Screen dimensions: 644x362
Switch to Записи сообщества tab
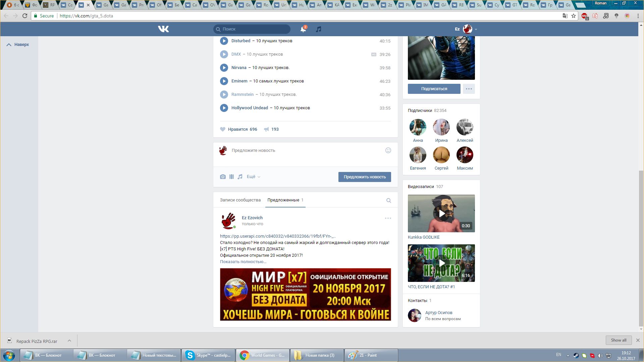(240, 200)
